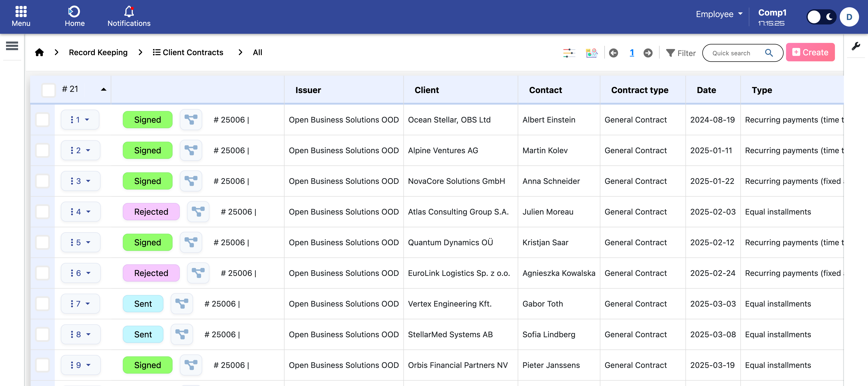868x386 pixels.
Task: Select the All breadcrumb
Action: 257,52
